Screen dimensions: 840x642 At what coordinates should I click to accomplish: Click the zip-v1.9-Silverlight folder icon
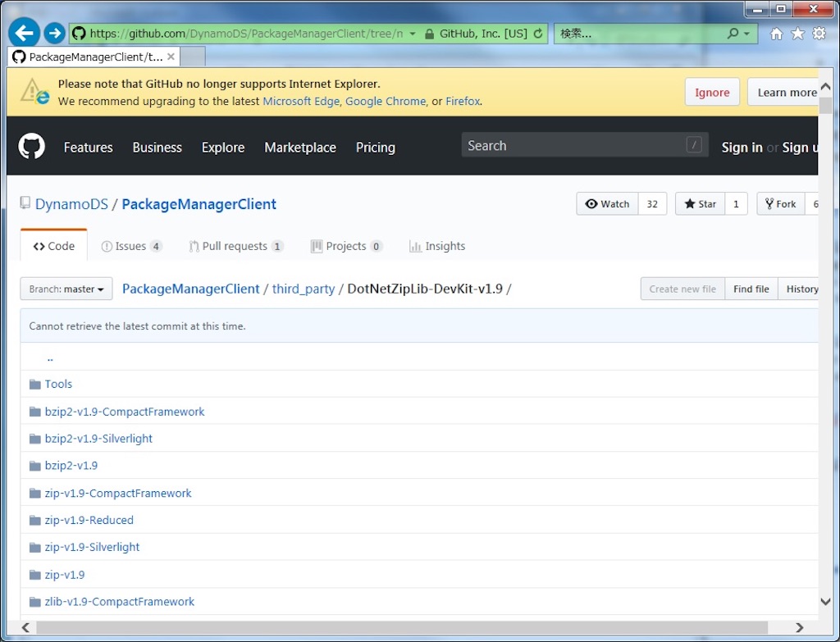35,547
